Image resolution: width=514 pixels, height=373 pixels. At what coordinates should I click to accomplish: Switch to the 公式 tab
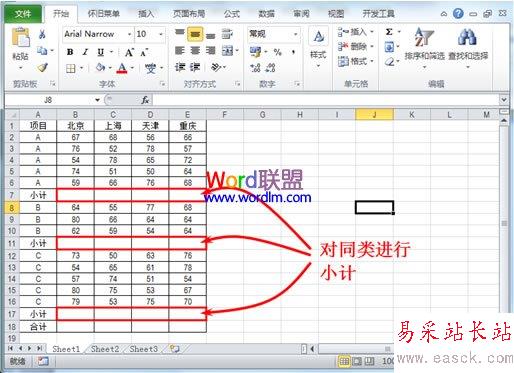click(232, 14)
